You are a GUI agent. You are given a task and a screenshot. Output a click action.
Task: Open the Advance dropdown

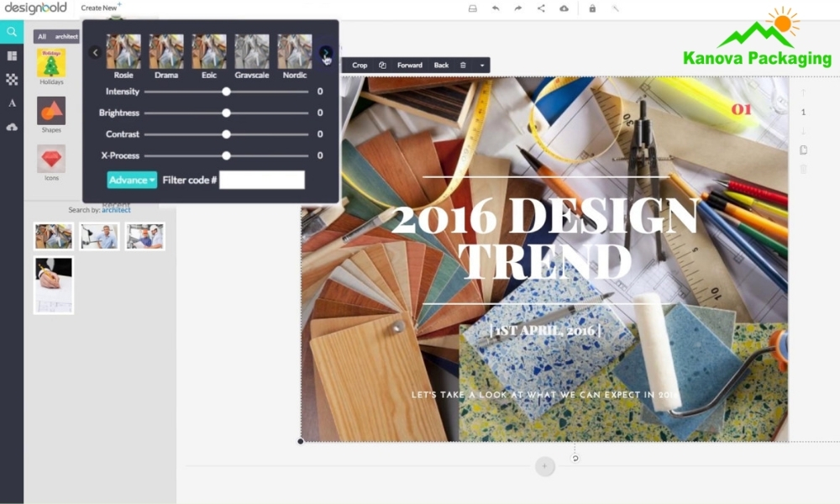[x=132, y=180]
